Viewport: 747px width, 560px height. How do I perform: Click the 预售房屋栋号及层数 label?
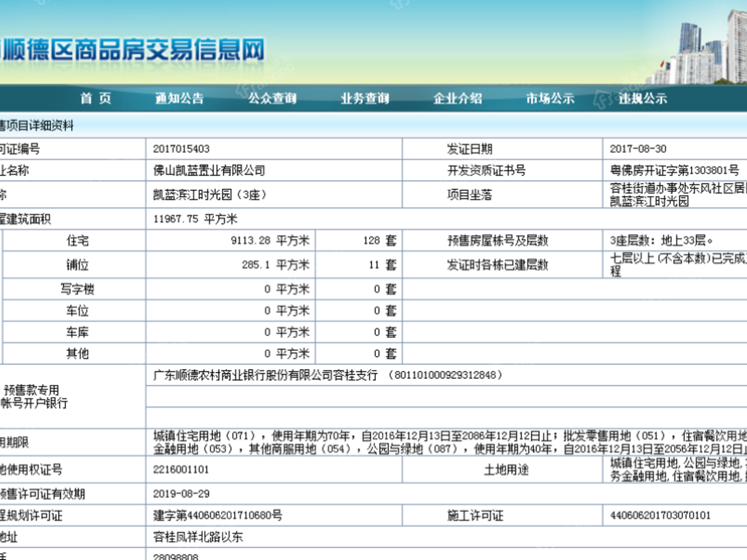coord(497,241)
